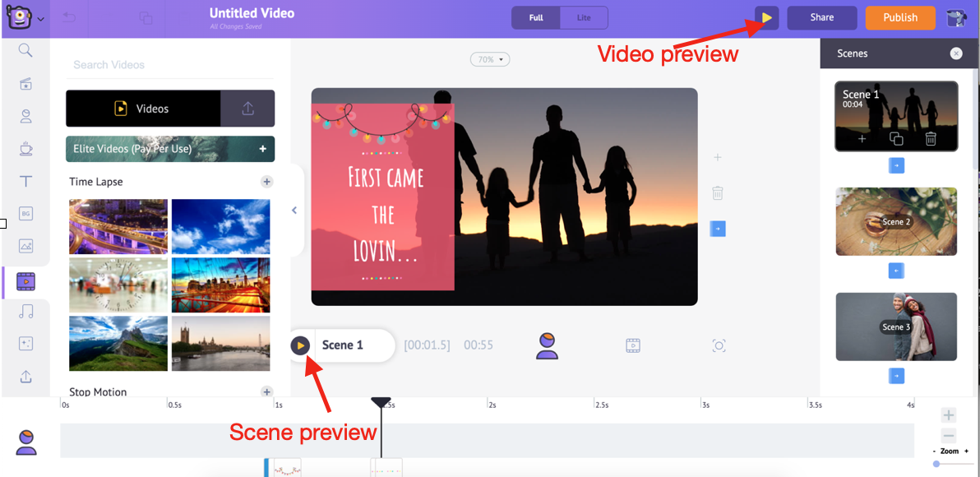
Task: Open the Character library in sidebar
Action: (x=26, y=116)
